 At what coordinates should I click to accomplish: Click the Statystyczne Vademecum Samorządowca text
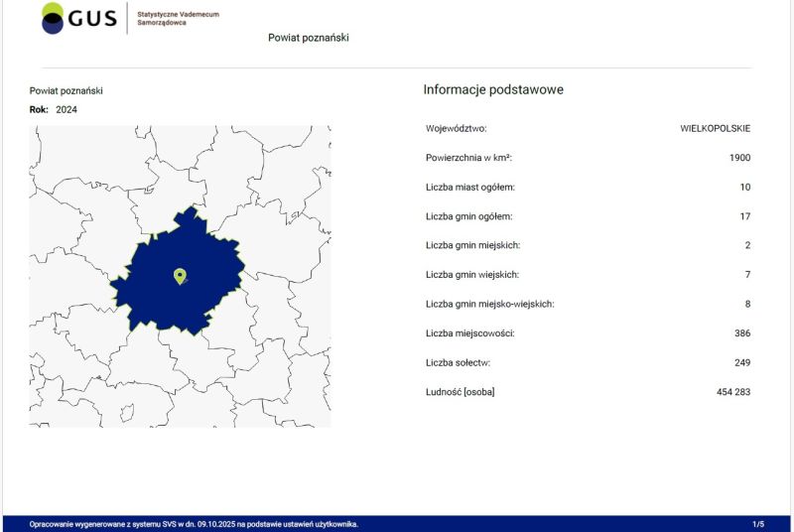[x=178, y=18]
